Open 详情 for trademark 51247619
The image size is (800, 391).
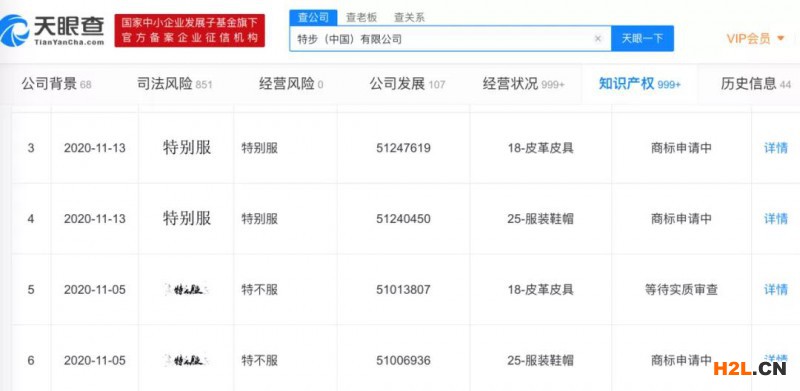click(x=776, y=148)
